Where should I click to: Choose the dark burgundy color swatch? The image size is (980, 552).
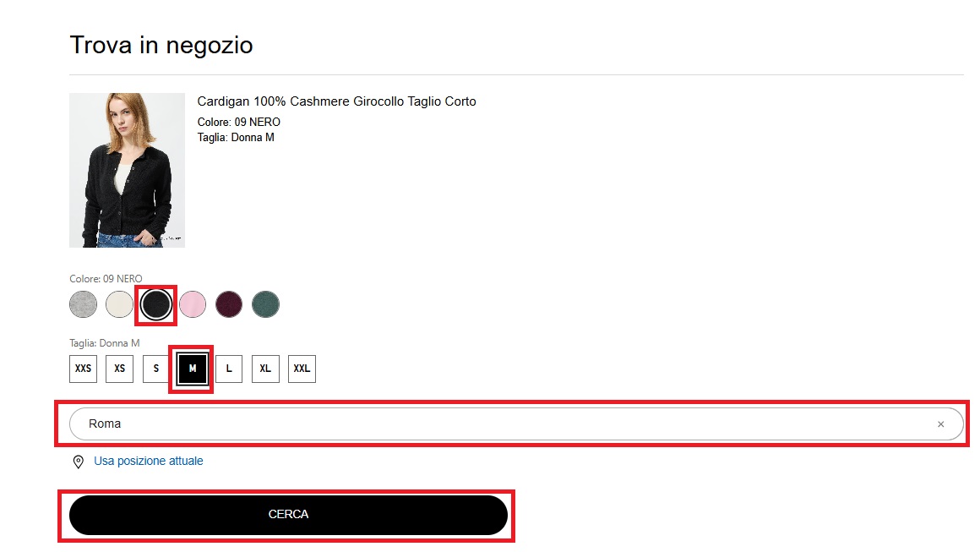tap(229, 304)
